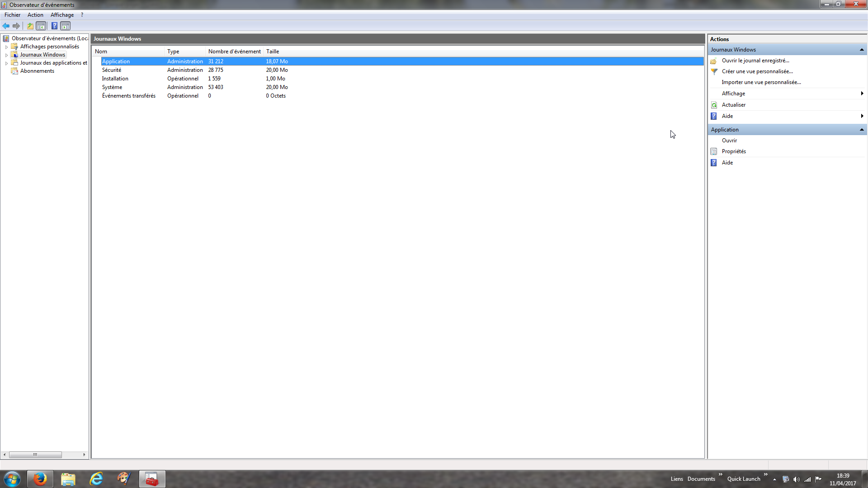This screenshot has width=868, height=488.
Task: Expand the Affichages personnalisés tree node
Action: click(6, 47)
